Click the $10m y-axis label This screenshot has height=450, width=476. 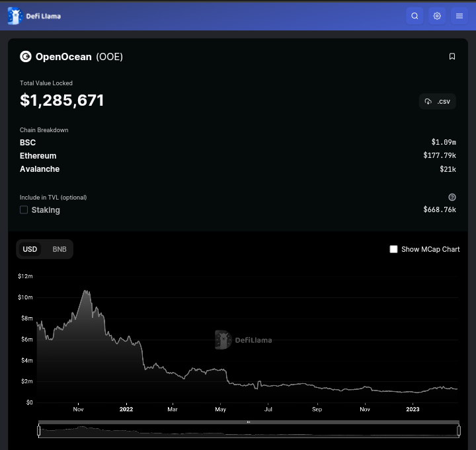[25, 297]
